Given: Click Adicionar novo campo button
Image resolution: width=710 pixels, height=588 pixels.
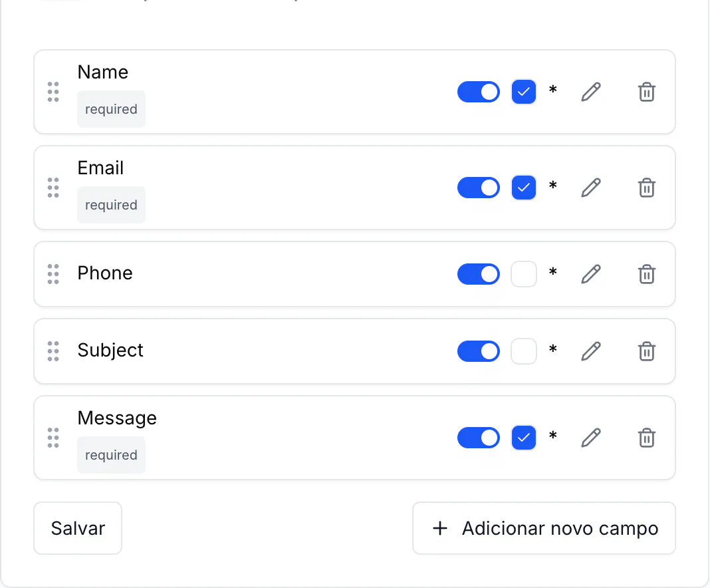Looking at the screenshot, I should 544,528.
